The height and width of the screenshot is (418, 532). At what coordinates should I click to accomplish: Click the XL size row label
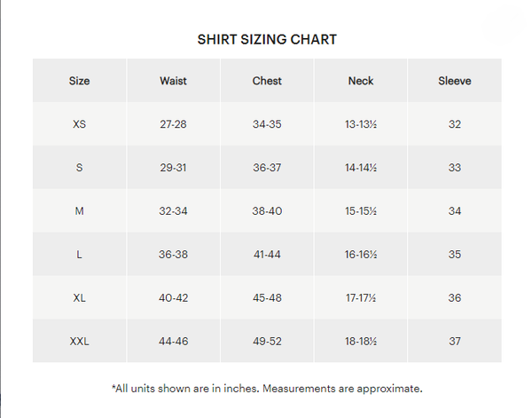pos(80,298)
